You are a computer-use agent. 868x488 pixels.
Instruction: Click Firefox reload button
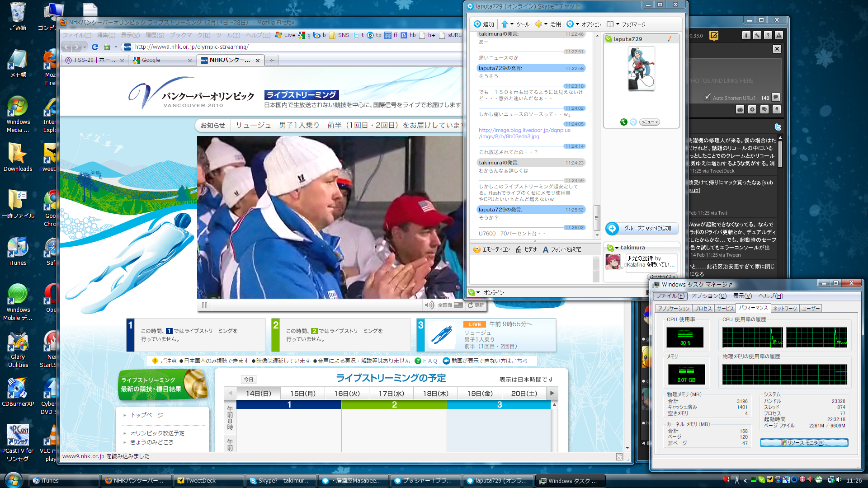[95, 47]
